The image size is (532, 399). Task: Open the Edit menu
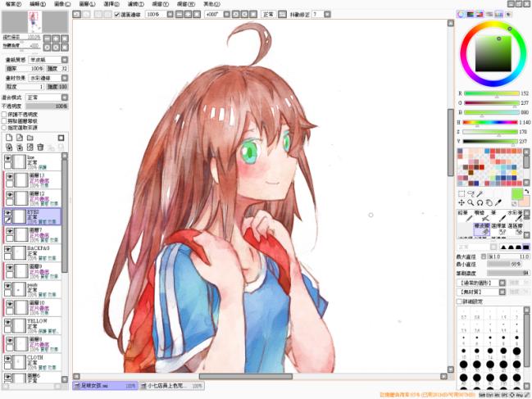pyautogui.click(x=38, y=4)
